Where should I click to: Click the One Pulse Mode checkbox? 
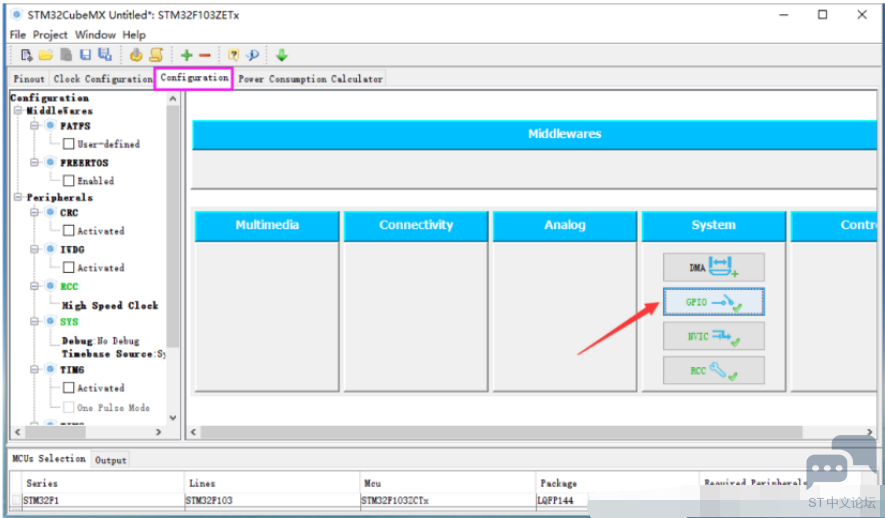(x=69, y=407)
